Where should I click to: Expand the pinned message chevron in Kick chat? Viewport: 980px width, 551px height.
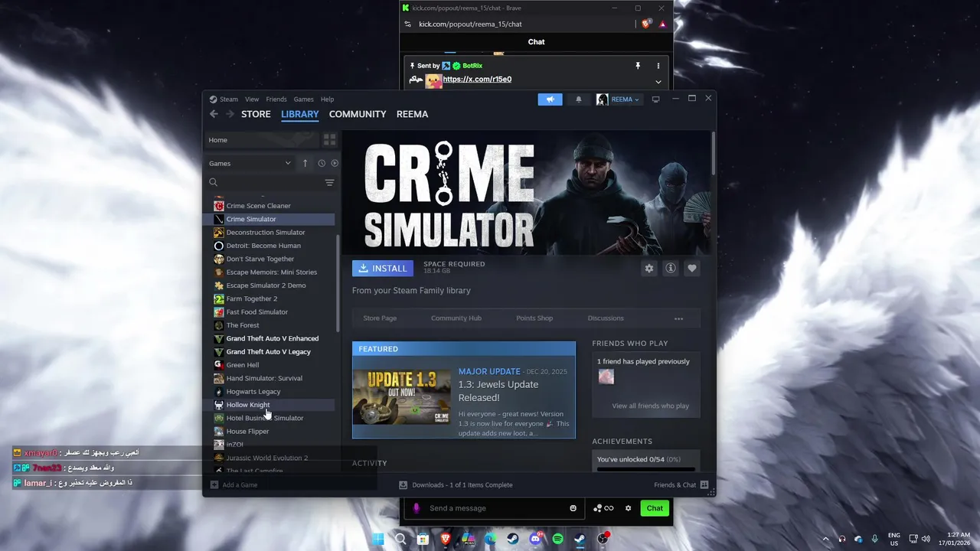[658, 82]
